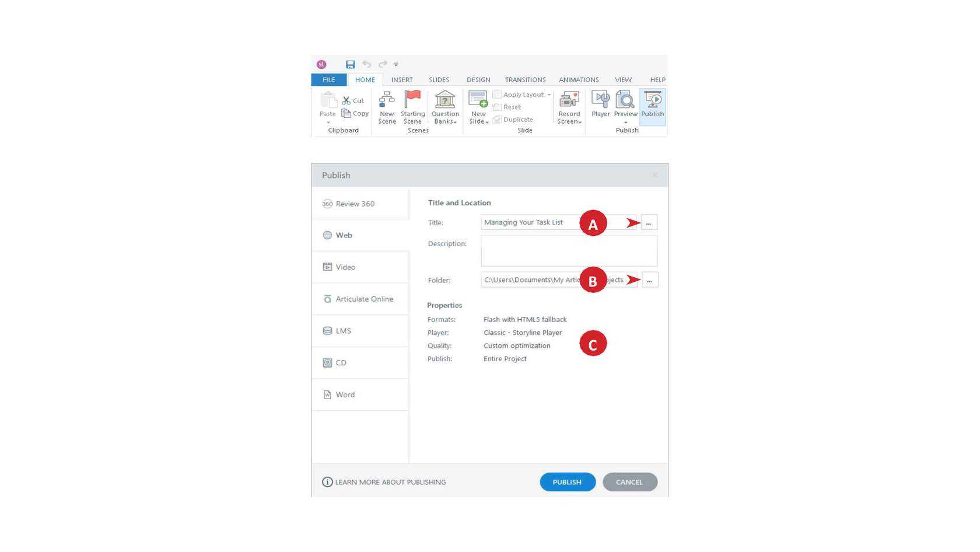Click the Storyline application logo icon

click(321, 64)
